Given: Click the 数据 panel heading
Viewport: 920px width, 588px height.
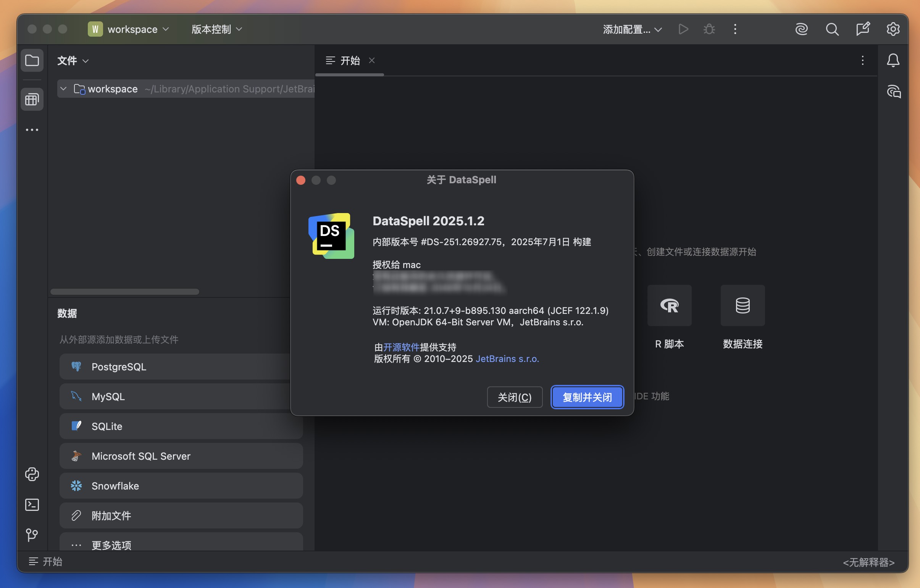Looking at the screenshot, I should (67, 313).
